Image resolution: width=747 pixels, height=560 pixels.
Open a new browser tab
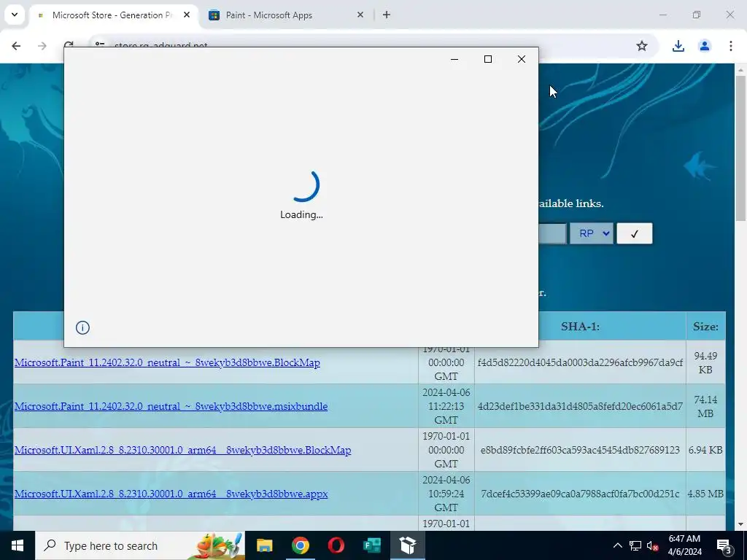(x=387, y=15)
